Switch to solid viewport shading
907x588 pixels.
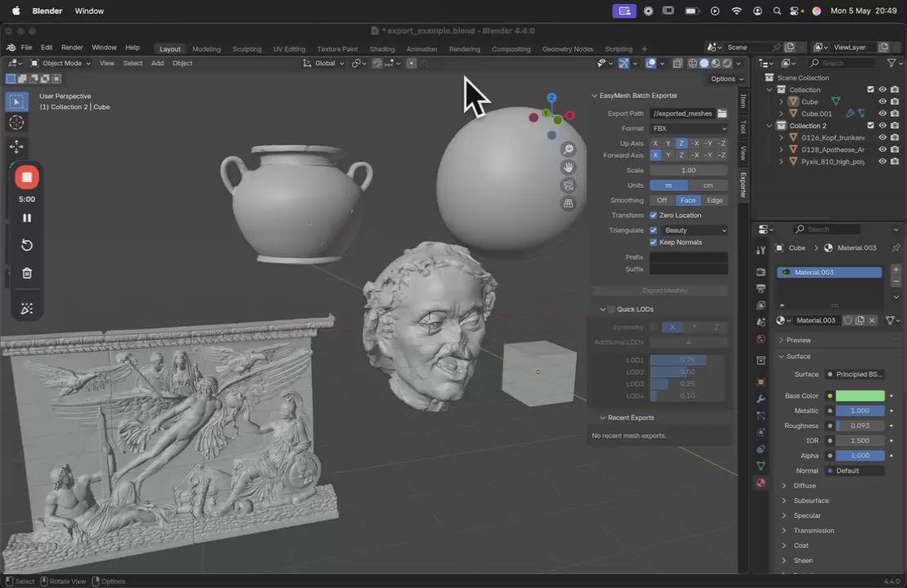coord(704,63)
